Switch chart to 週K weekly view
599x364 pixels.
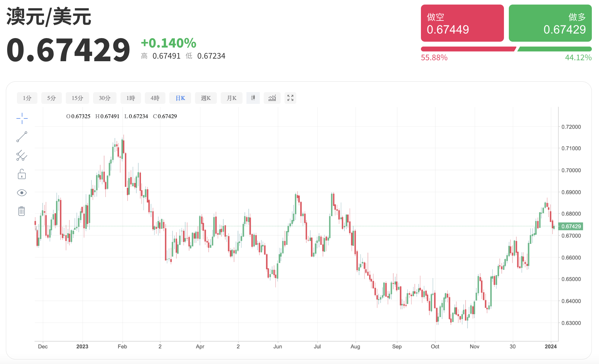[206, 98]
